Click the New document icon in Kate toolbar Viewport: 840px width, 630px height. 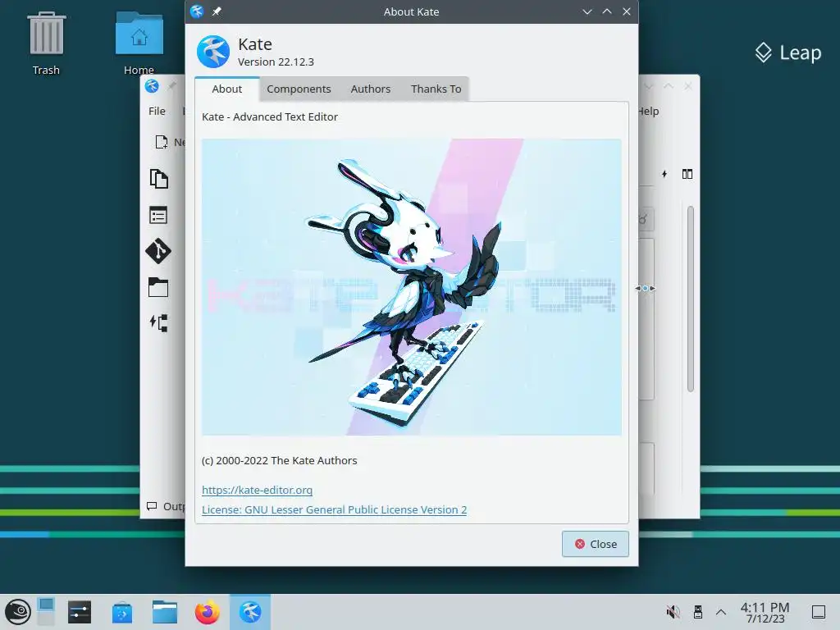(162, 142)
